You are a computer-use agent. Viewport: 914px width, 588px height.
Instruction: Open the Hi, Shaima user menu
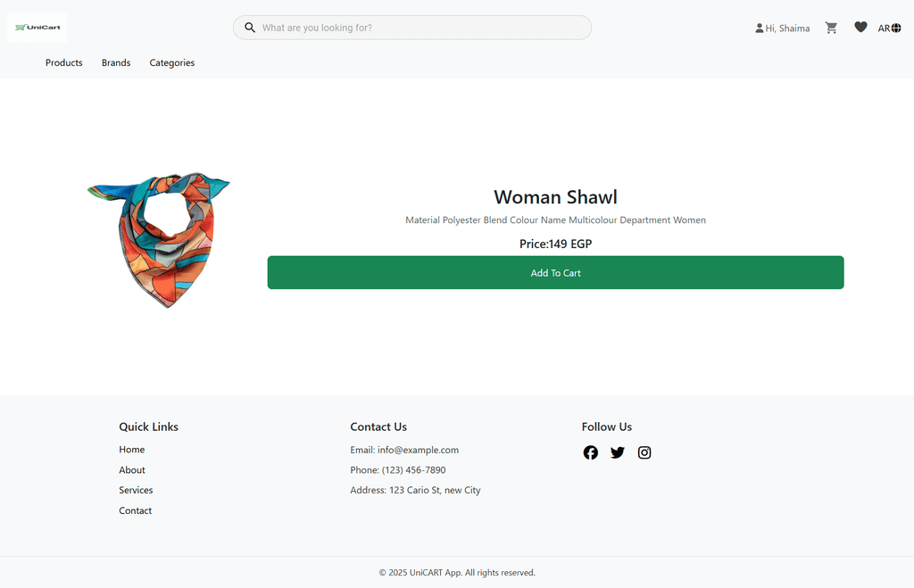(x=782, y=29)
